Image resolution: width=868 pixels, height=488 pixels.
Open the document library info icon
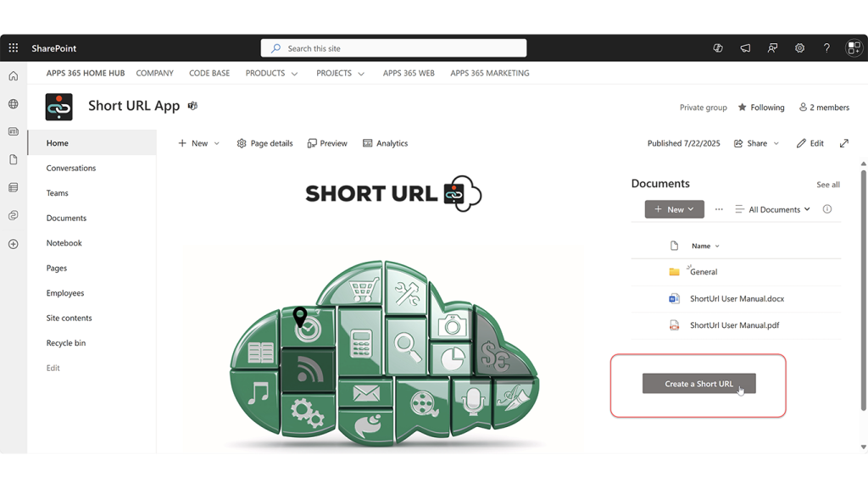coord(827,209)
